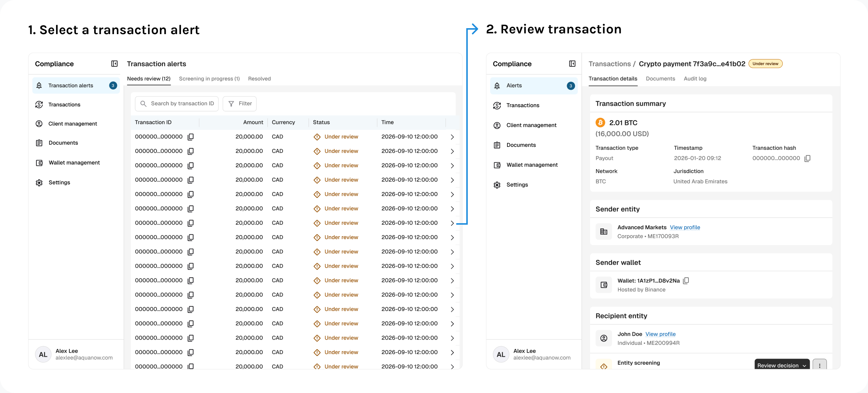868x393 pixels.
Task: Select the Audit log tab
Action: click(695, 79)
